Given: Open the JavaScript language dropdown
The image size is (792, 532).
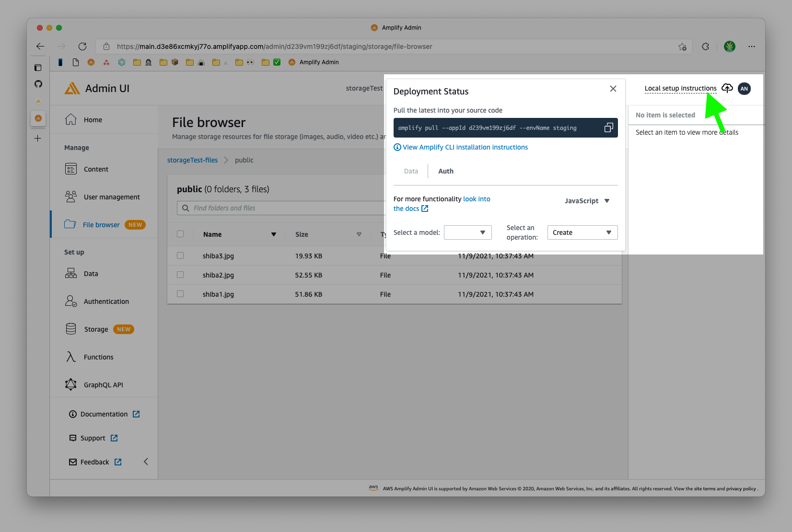Looking at the screenshot, I should point(587,201).
